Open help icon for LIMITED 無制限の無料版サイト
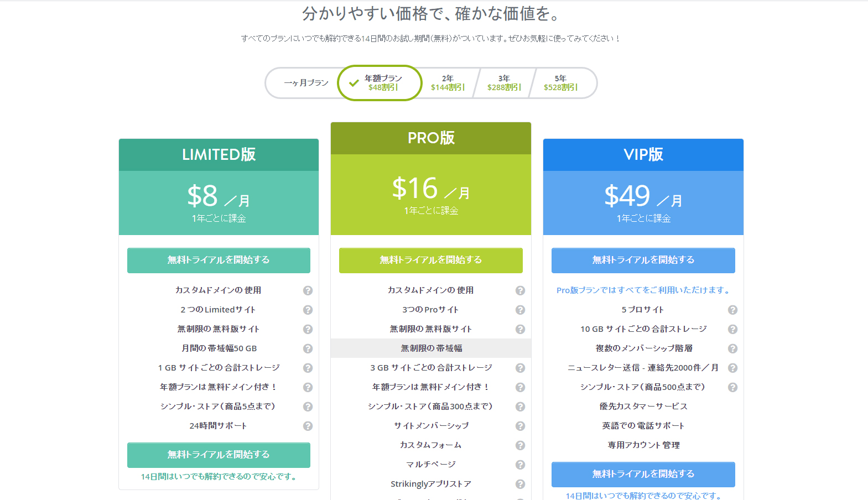868x500 pixels. 308,329
